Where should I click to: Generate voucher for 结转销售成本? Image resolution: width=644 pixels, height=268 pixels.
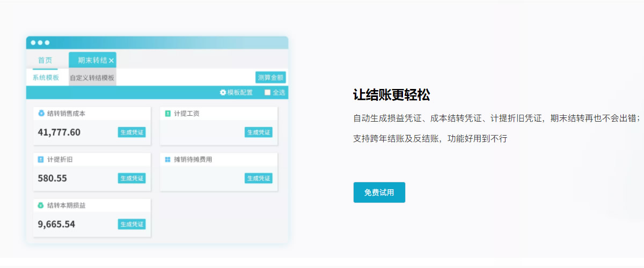pos(131,132)
